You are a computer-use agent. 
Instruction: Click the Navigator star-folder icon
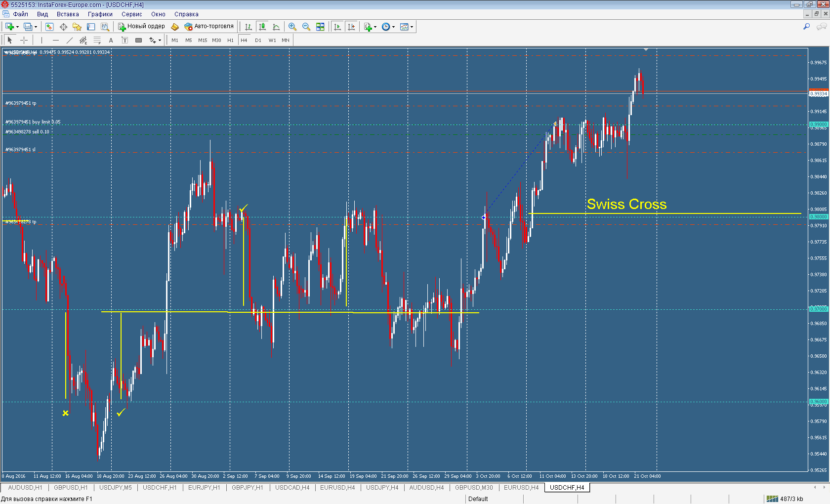[77, 27]
